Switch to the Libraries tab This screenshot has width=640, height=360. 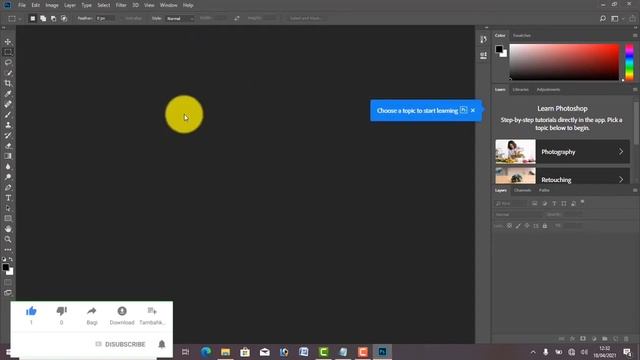(520, 89)
